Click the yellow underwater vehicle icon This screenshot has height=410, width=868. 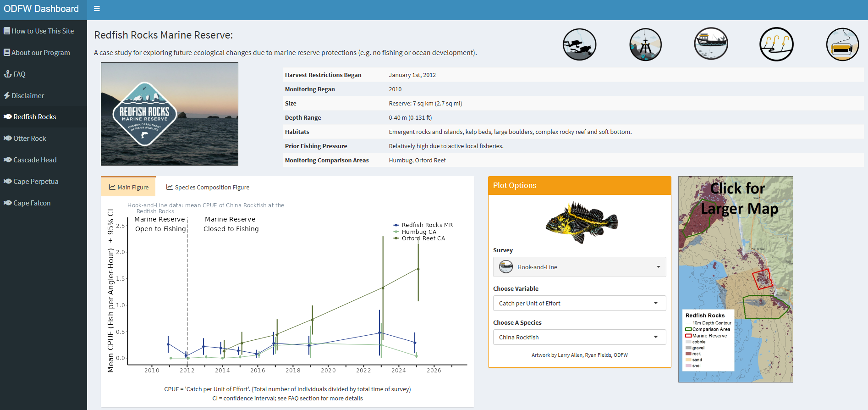point(842,44)
